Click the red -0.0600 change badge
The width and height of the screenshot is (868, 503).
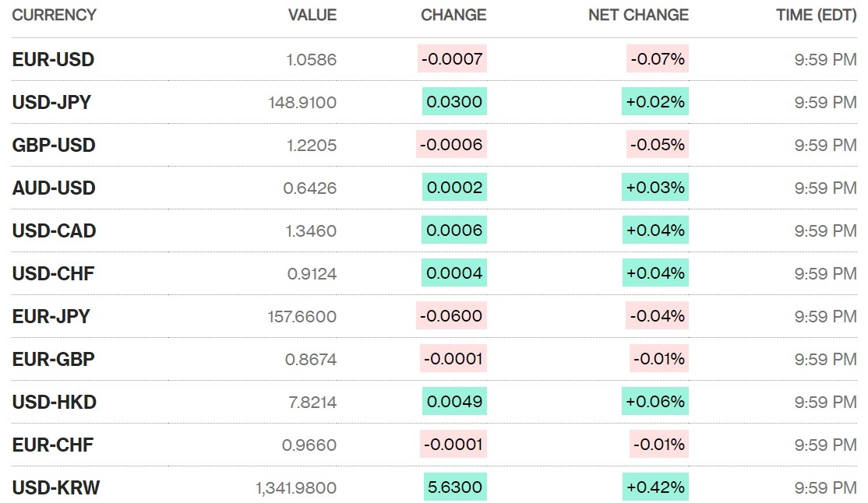(451, 316)
